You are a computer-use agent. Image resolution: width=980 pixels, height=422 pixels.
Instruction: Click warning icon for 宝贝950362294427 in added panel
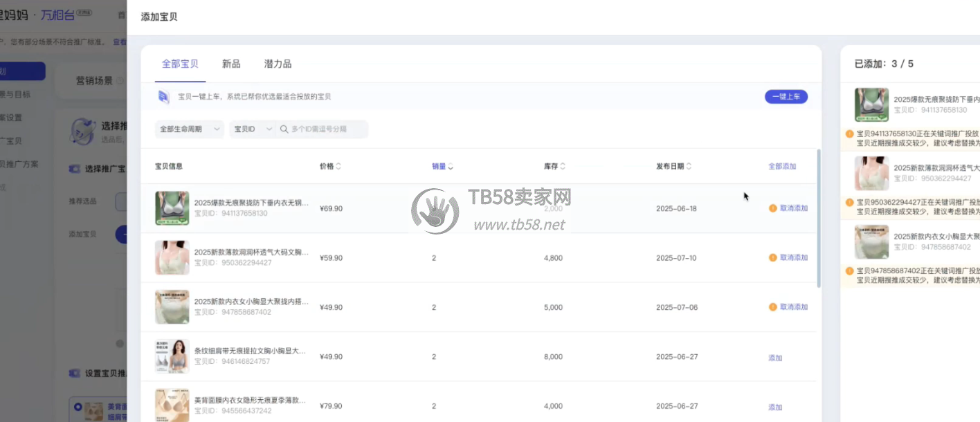pos(849,203)
